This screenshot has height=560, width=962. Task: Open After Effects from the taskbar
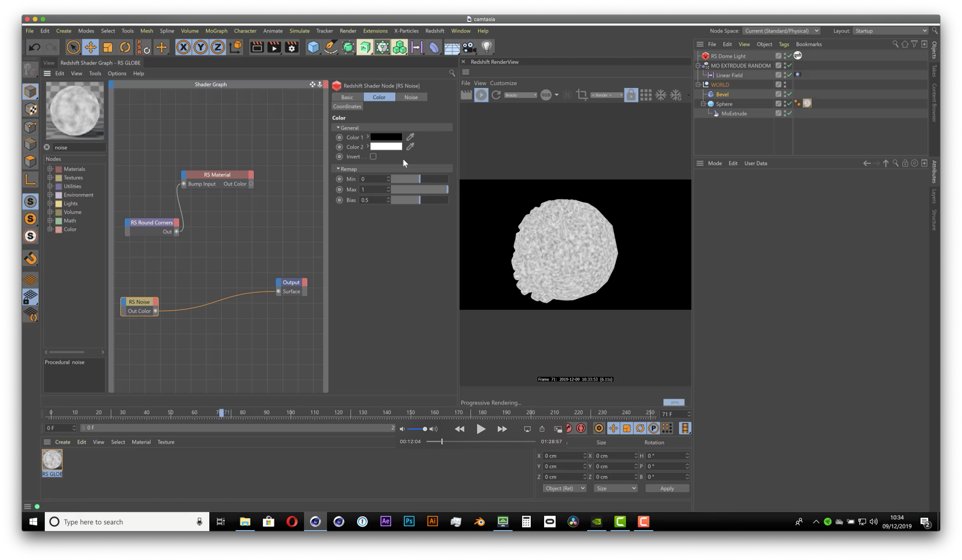[386, 521]
